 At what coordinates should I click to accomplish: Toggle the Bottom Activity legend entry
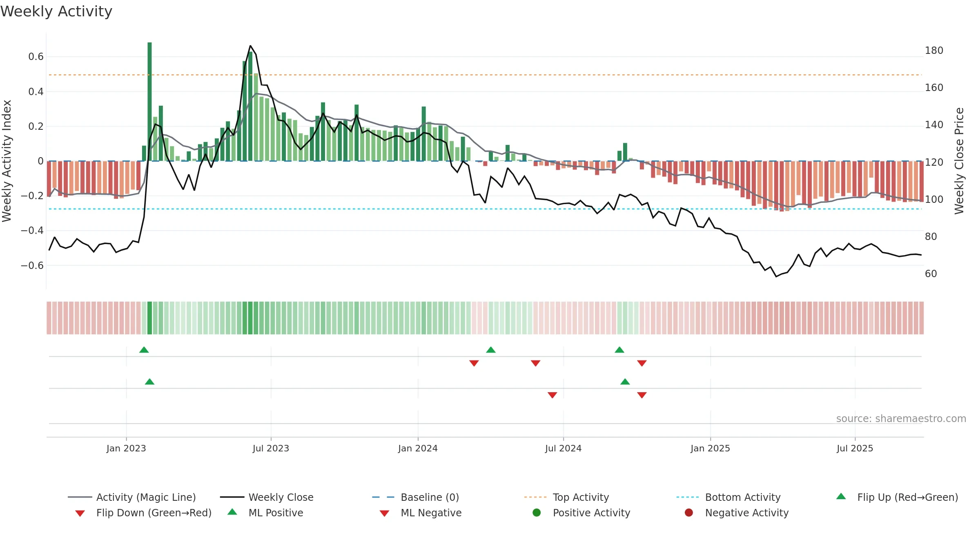tap(728, 497)
